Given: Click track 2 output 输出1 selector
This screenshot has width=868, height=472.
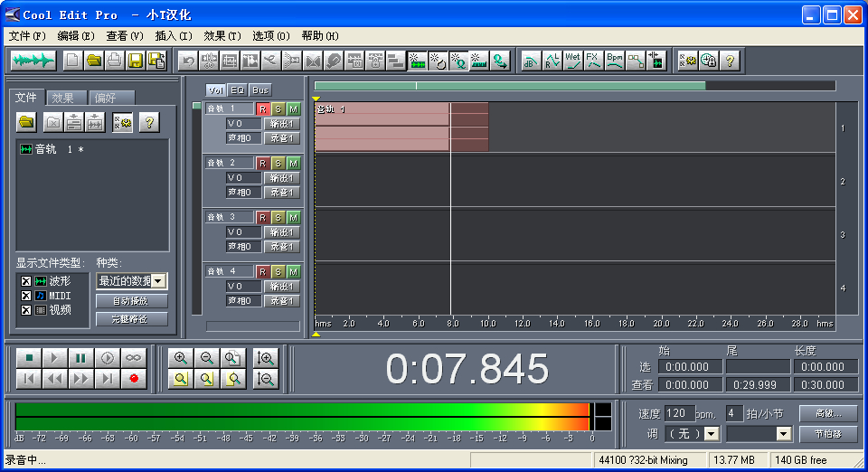Looking at the screenshot, I should pos(282,178).
